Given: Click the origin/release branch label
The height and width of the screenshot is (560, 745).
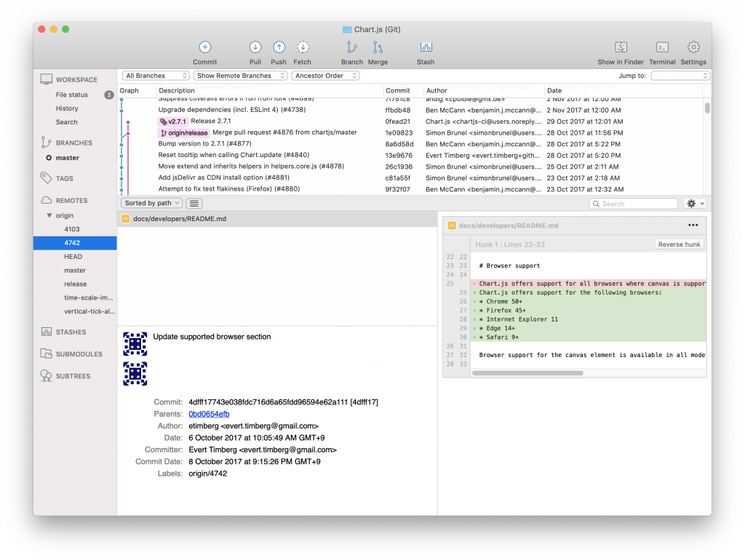Looking at the screenshot, I should (x=184, y=133).
